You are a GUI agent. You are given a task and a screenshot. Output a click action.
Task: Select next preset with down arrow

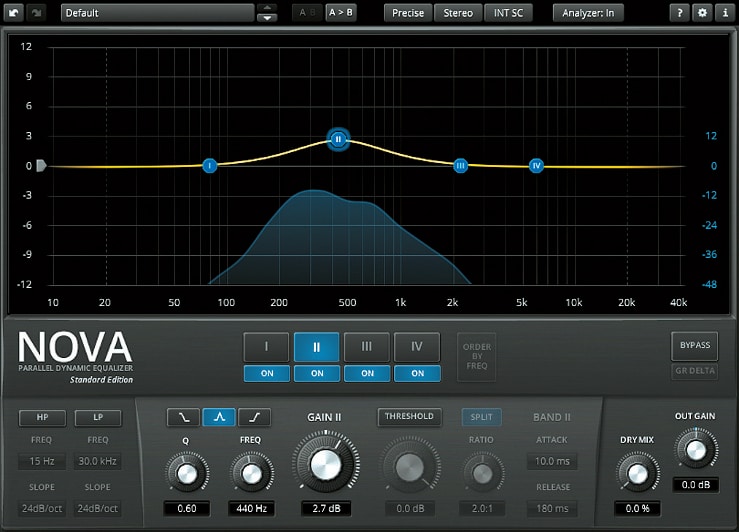click(267, 17)
